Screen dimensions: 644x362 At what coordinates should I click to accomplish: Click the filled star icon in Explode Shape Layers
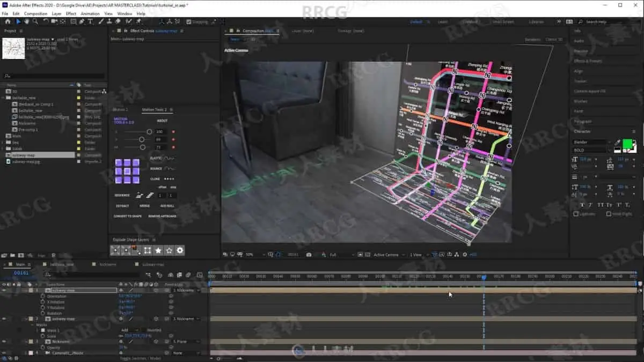tap(158, 250)
